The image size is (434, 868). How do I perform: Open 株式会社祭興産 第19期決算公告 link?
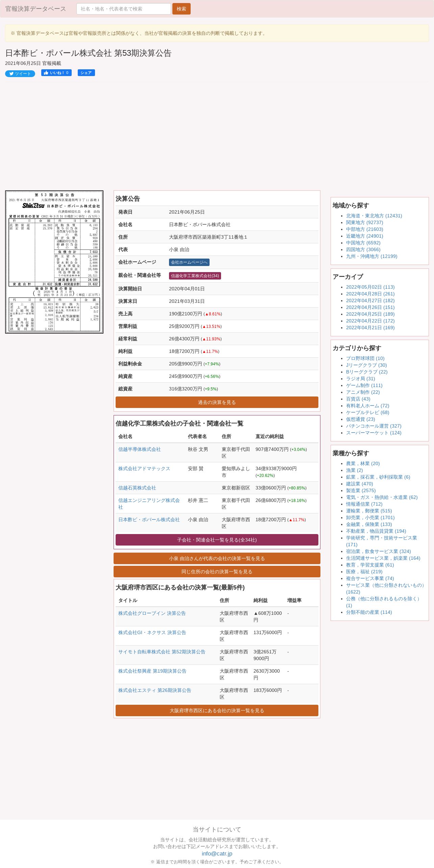tap(152, 671)
